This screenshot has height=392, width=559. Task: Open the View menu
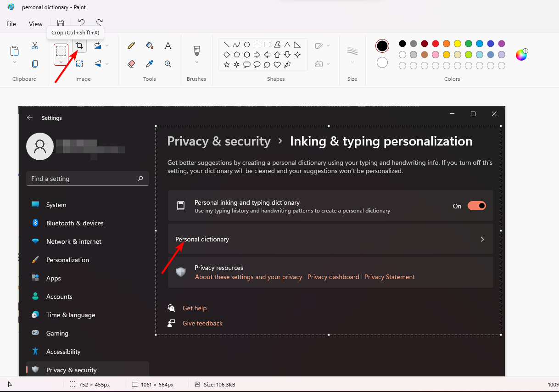[x=36, y=24]
